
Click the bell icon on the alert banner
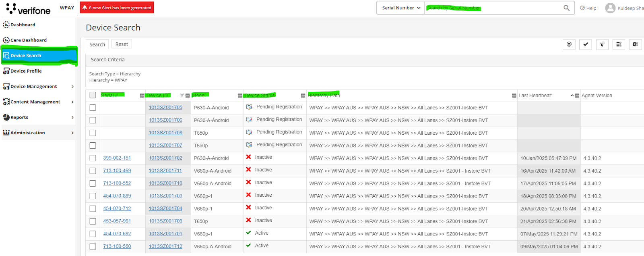click(85, 7)
